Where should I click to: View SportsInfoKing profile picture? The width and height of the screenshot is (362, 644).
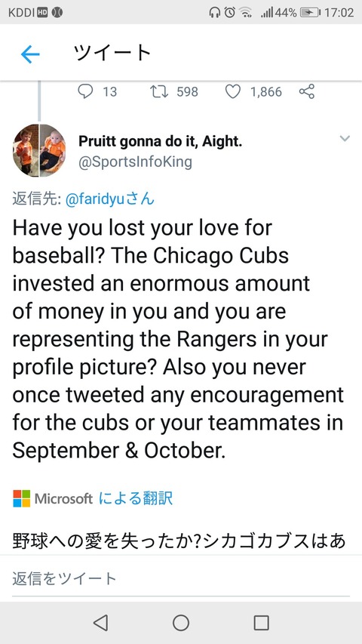coord(39,150)
